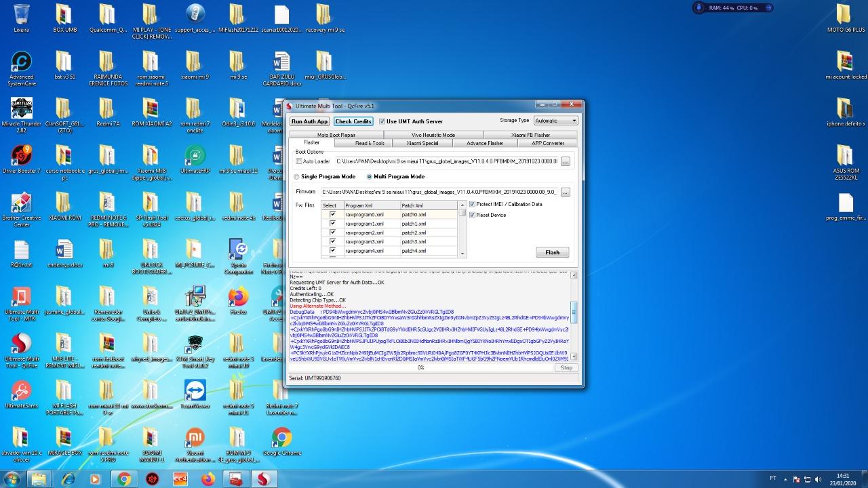
Task: Open the CC4 taskbar application
Action: 180,479
